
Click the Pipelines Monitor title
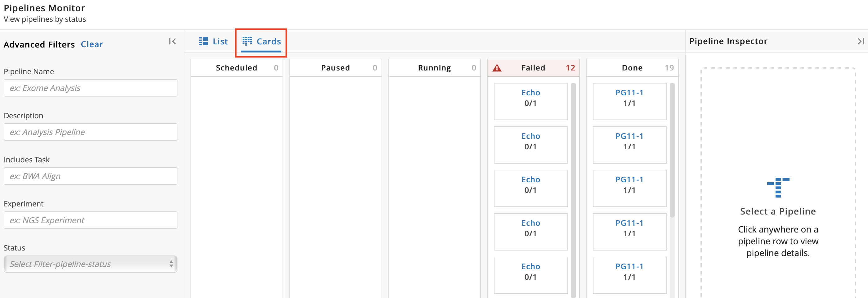click(x=44, y=8)
